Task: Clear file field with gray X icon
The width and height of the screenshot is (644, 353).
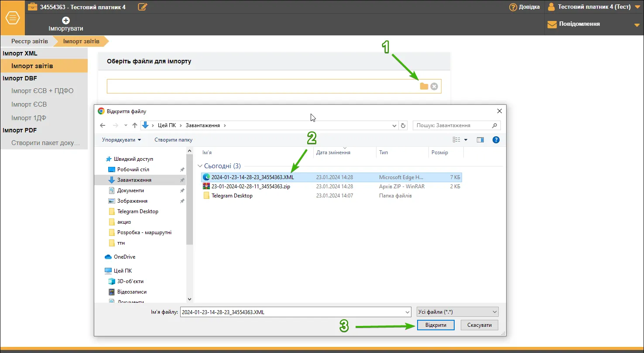Action: click(434, 87)
